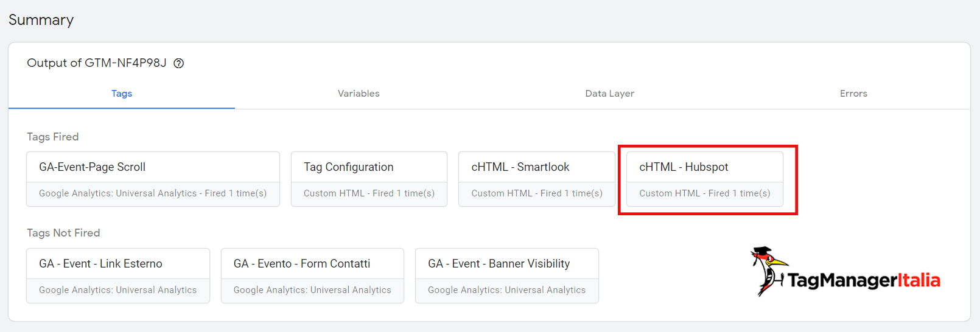Click the Tags Not Fired label

pyautogui.click(x=63, y=233)
